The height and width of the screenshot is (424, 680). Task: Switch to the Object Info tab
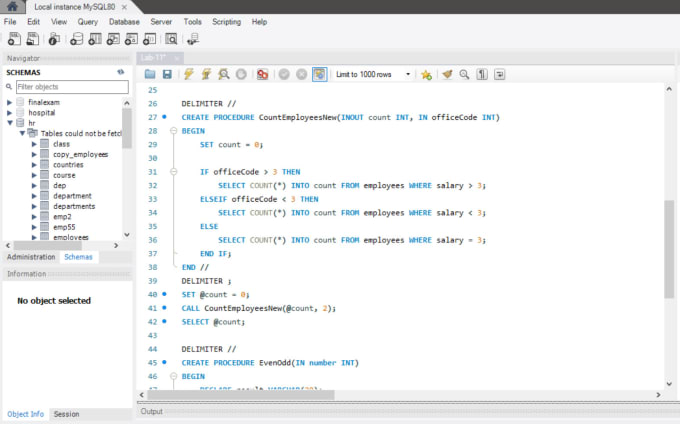coord(26,414)
